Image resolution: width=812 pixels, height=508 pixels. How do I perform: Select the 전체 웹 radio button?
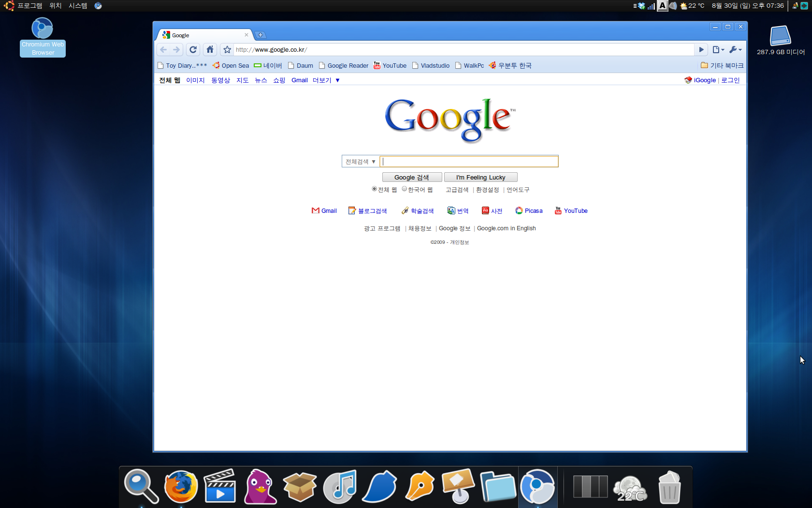(x=374, y=189)
